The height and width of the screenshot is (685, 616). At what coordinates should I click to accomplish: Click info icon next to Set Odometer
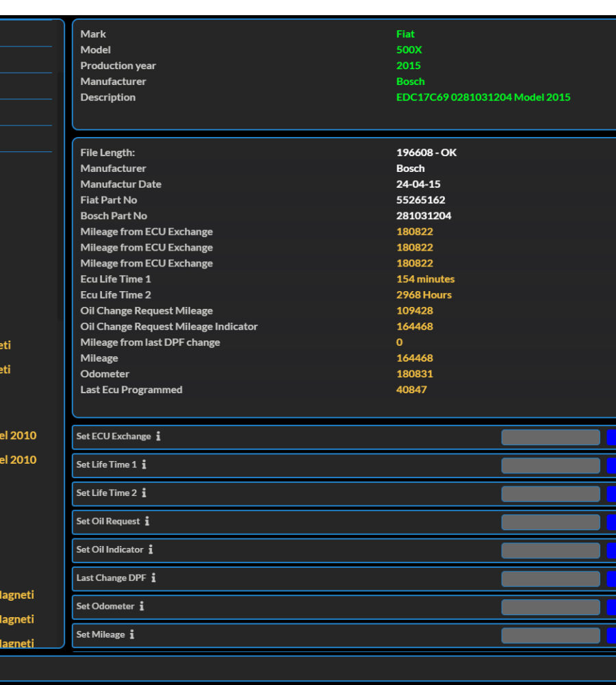tap(142, 606)
